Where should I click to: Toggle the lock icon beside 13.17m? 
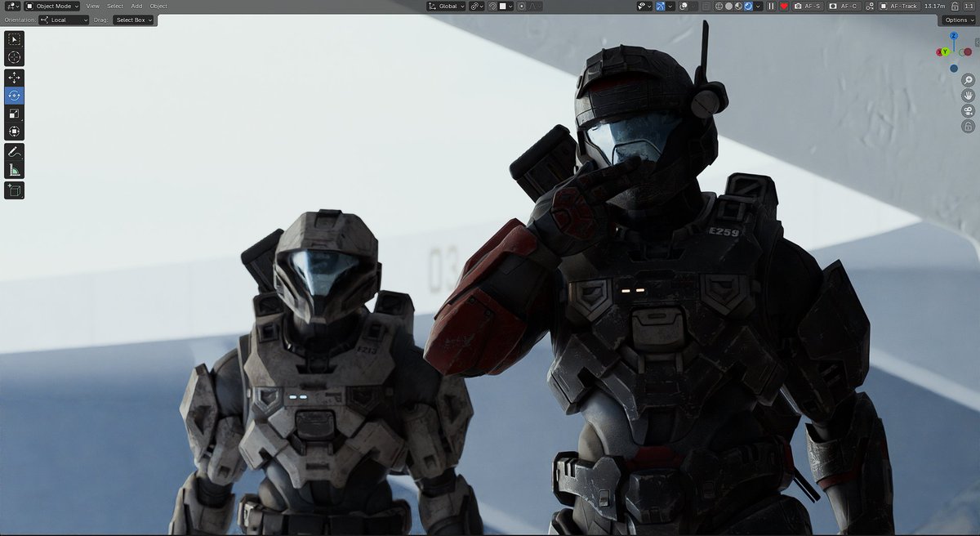955,6
